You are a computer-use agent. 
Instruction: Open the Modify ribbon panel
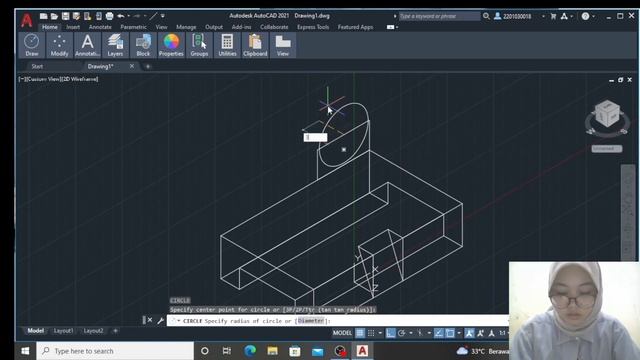click(60, 45)
